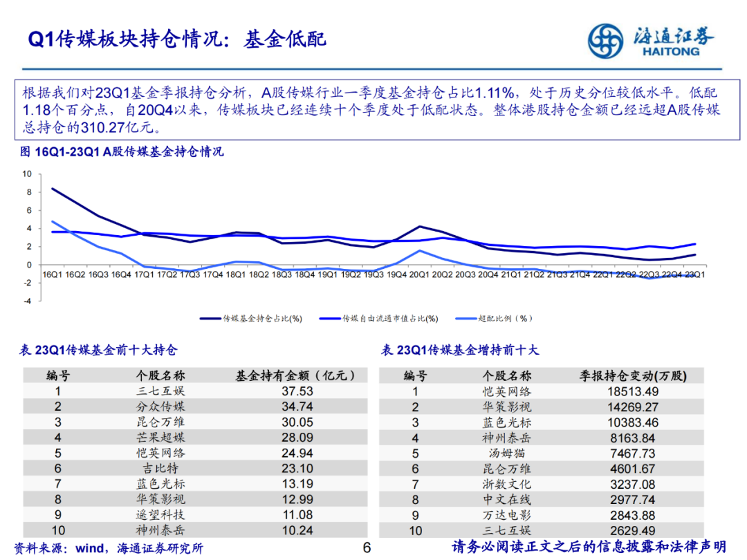Click 遥望科技 cell

point(160,515)
